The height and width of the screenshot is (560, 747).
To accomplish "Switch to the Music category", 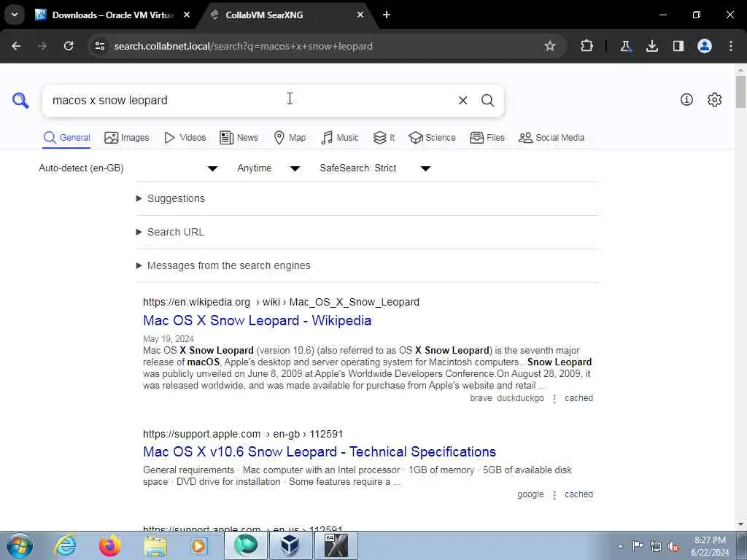I will pyautogui.click(x=340, y=138).
